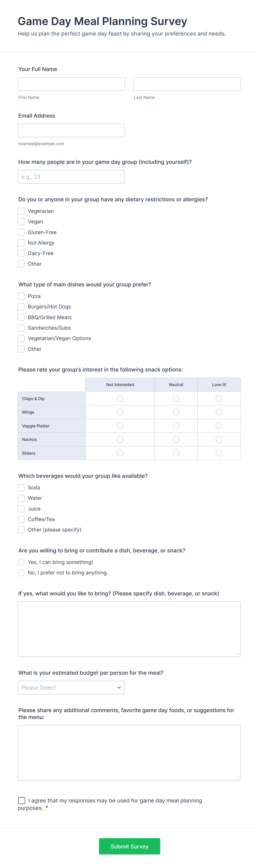Screen dimensions: 256x868
Task: Click the group size number field
Action: point(71,177)
